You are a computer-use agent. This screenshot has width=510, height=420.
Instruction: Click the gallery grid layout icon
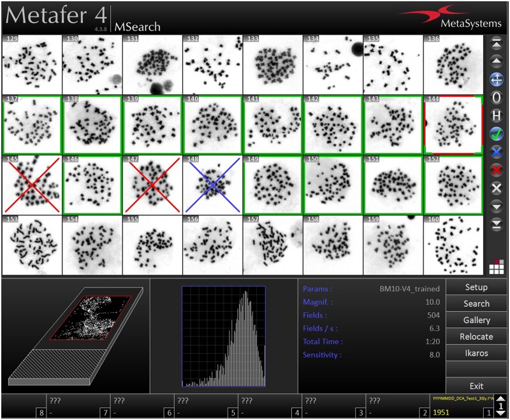click(x=497, y=267)
